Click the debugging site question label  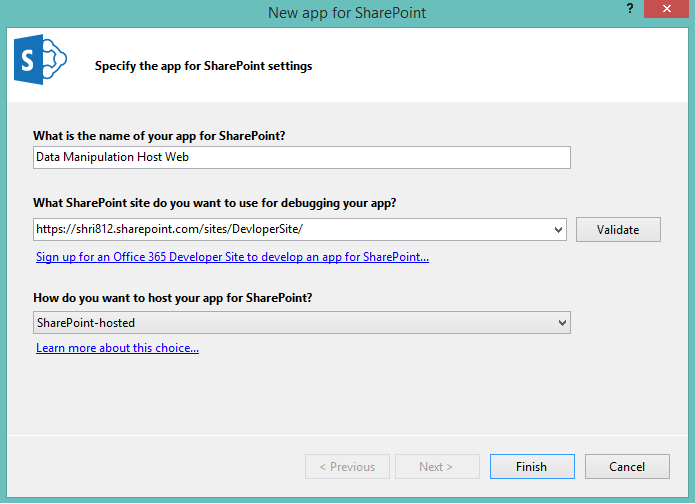pyautogui.click(x=214, y=202)
